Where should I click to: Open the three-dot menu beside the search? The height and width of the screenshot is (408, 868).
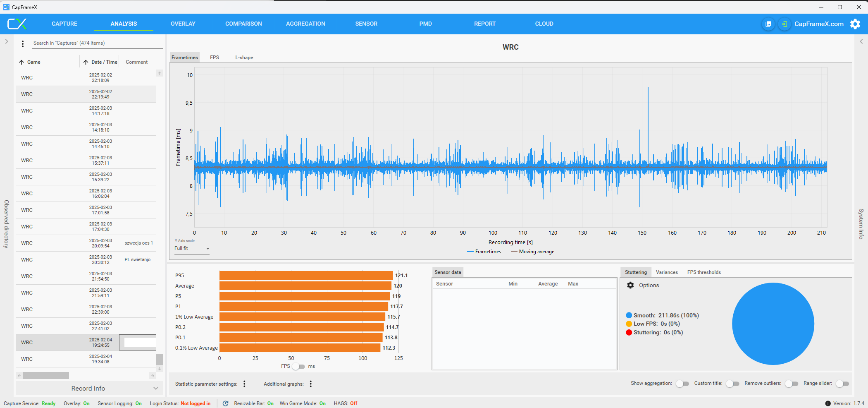23,43
